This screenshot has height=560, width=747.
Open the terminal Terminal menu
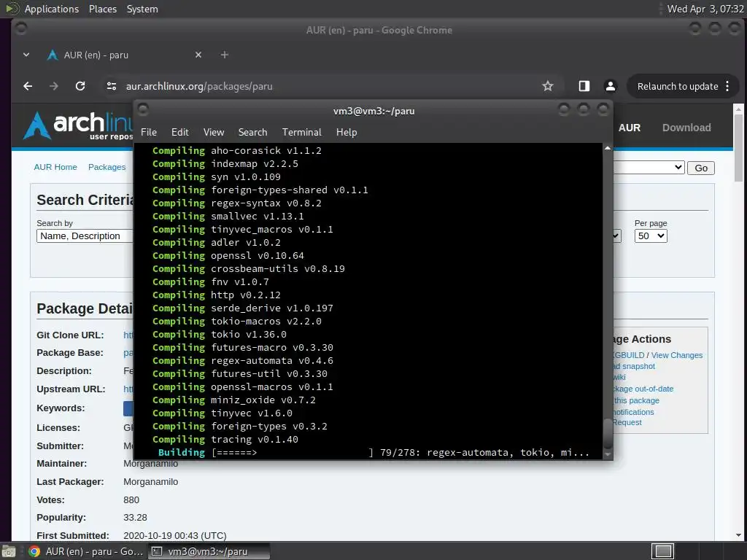click(301, 132)
